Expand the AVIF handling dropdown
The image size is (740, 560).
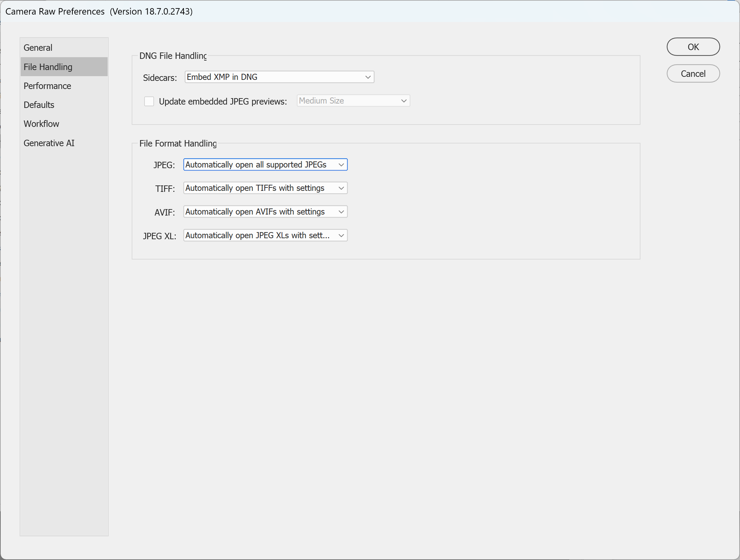coord(265,212)
